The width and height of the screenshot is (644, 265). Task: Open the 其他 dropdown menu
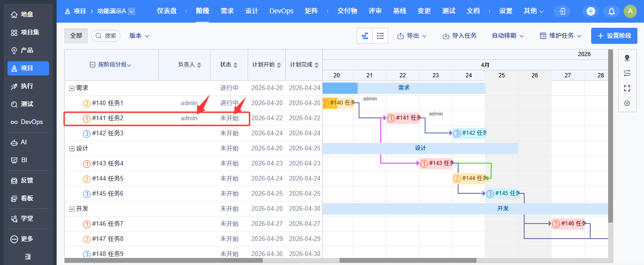click(x=534, y=11)
